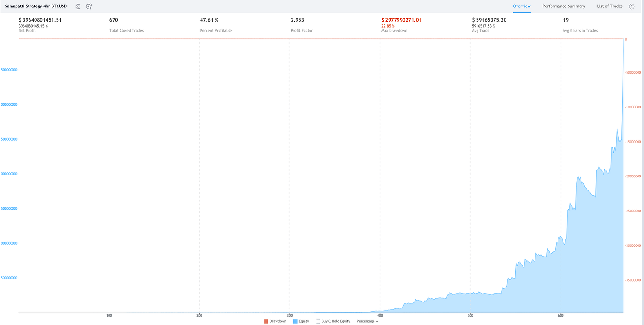Click the Avg # Bars in Trades value 19
Screen dimensions: 644x325
pos(566,20)
